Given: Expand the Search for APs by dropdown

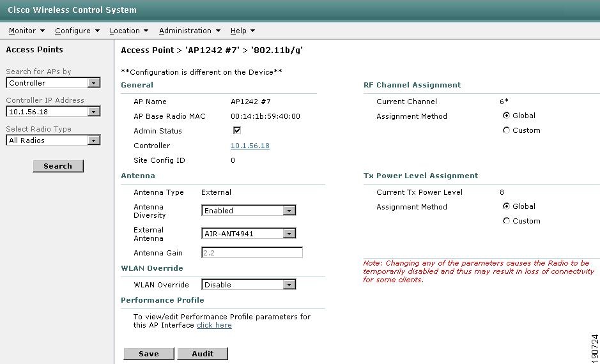Looking at the screenshot, I should tap(53, 82).
